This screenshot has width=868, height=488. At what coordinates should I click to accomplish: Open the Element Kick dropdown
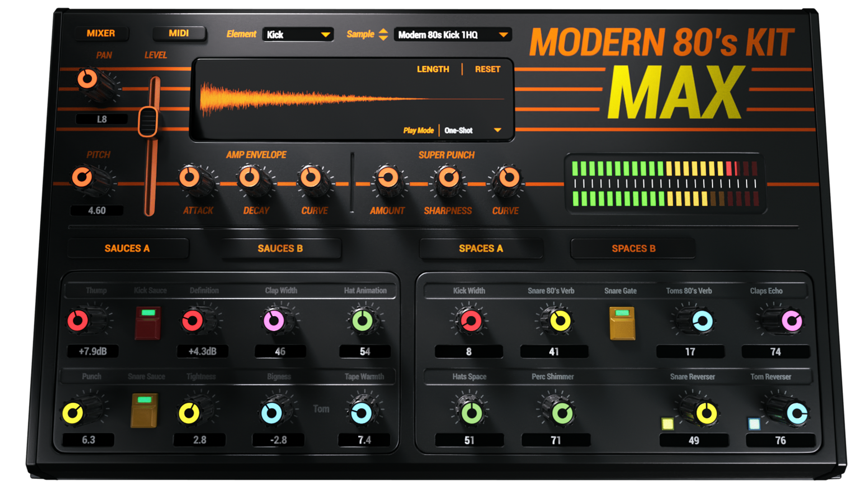[x=298, y=35]
